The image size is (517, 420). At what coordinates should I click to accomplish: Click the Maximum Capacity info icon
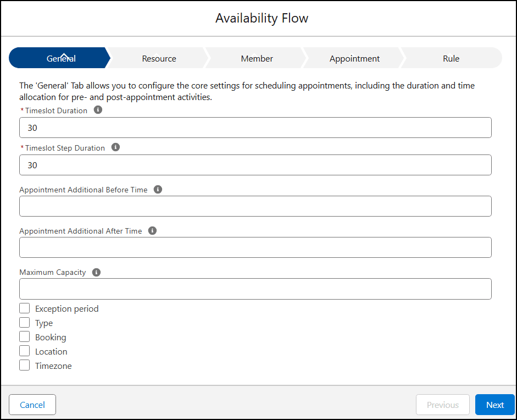(97, 272)
